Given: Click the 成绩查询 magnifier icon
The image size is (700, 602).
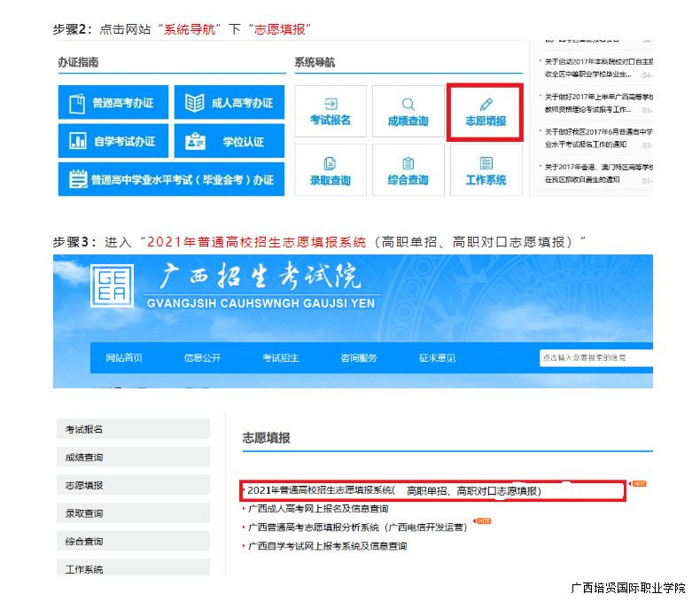Looking at the screenshot, I should pos(408,112).
